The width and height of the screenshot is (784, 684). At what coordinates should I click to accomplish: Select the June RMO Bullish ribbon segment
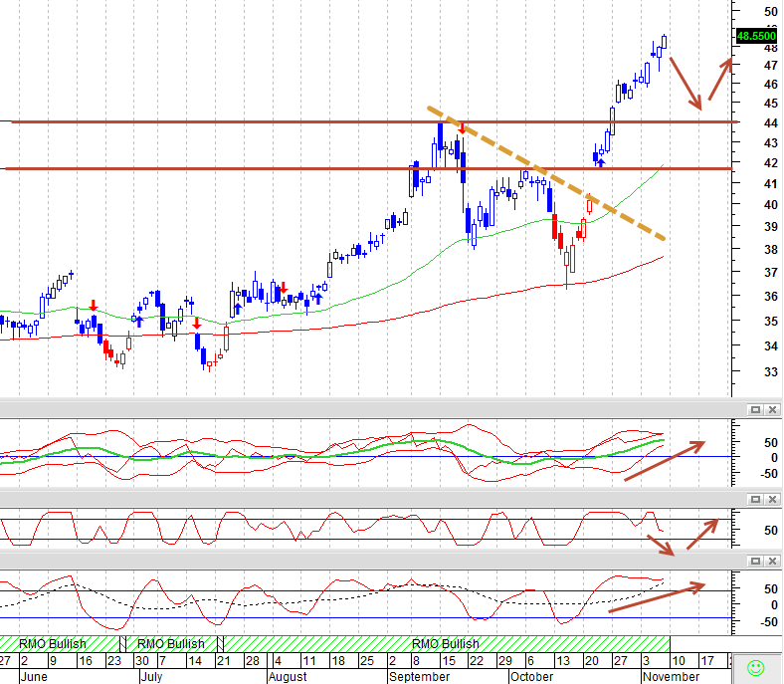[60, 643]
